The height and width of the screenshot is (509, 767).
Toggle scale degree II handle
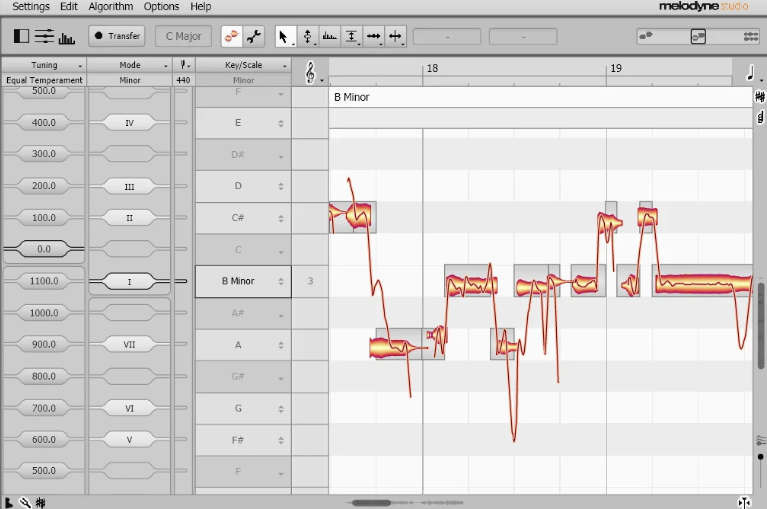[130, 218]
